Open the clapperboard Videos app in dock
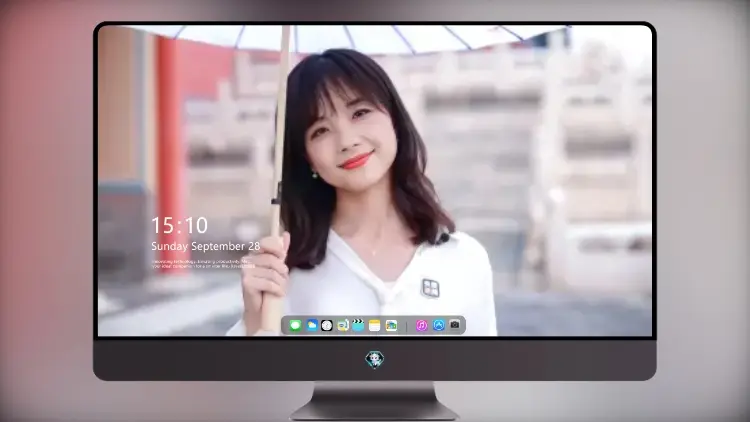This screenshot has height=422, width=750. click(x=358, y=325)
